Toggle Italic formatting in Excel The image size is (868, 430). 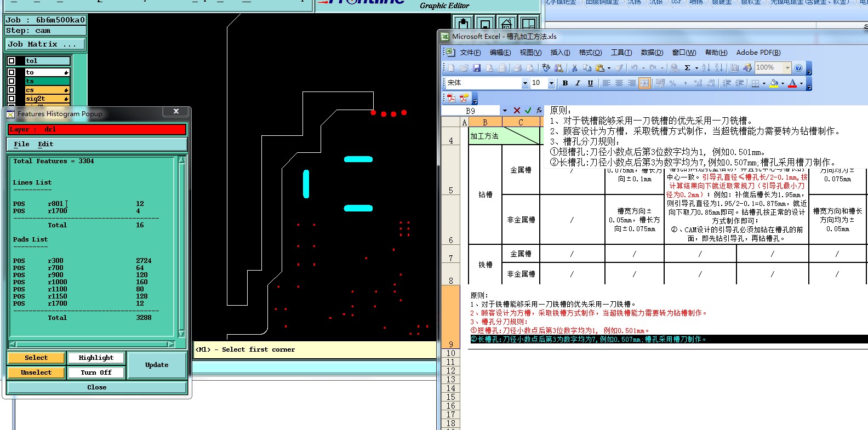[x=578, y=83]
